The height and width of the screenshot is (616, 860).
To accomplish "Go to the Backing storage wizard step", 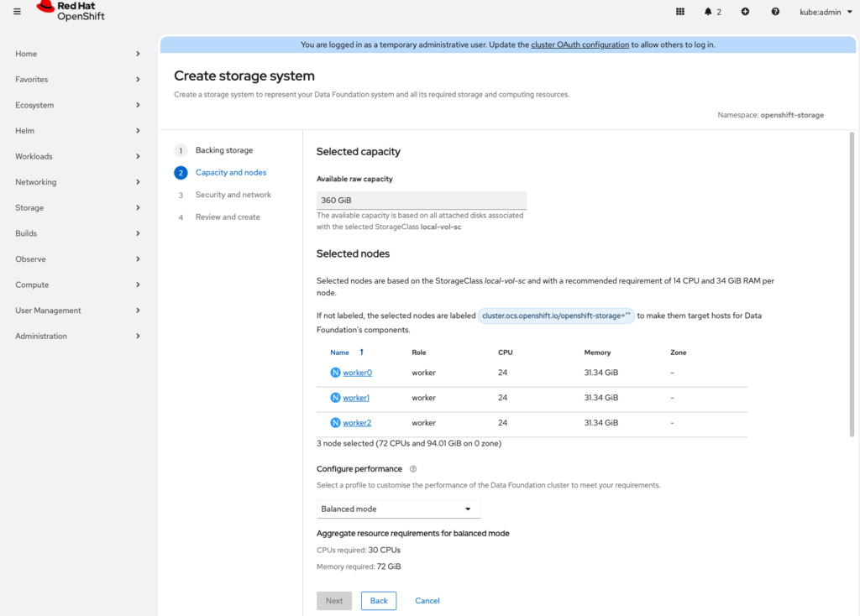I will pyautogui.click(x=223, y=150).
